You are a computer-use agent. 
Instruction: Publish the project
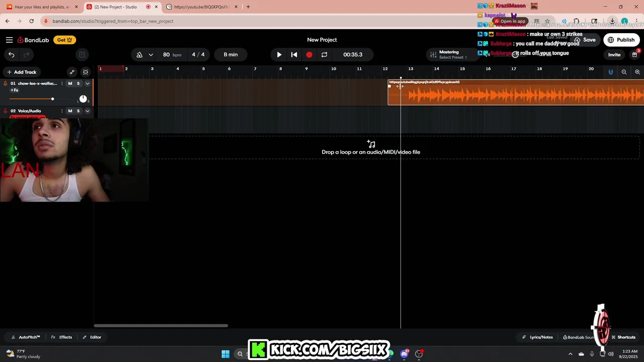pos(621,40)
